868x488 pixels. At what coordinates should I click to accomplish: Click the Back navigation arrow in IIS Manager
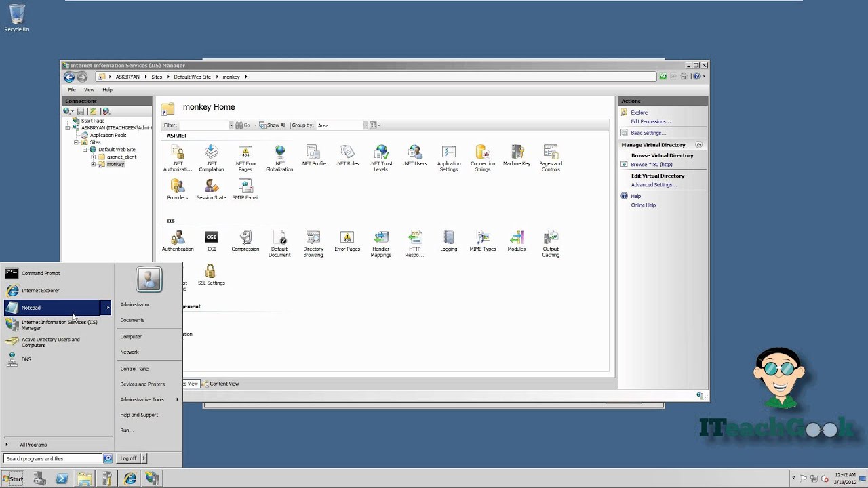click(x=68, y=77)
